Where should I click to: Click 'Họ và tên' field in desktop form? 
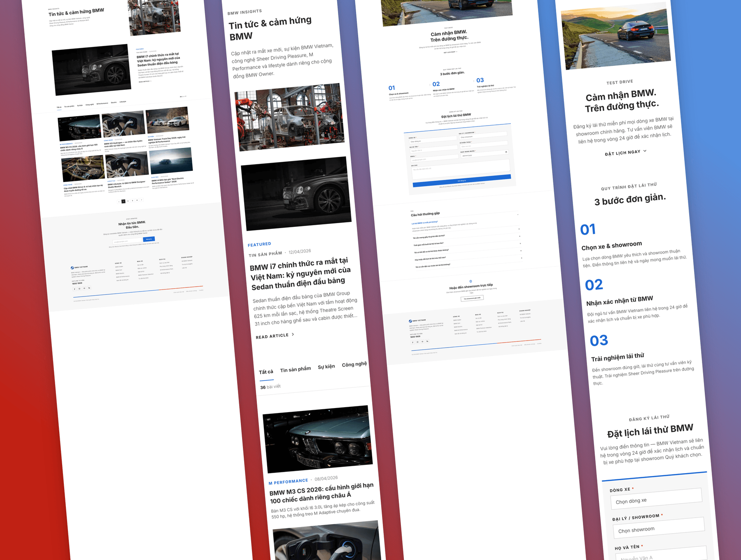coord(434,150)
